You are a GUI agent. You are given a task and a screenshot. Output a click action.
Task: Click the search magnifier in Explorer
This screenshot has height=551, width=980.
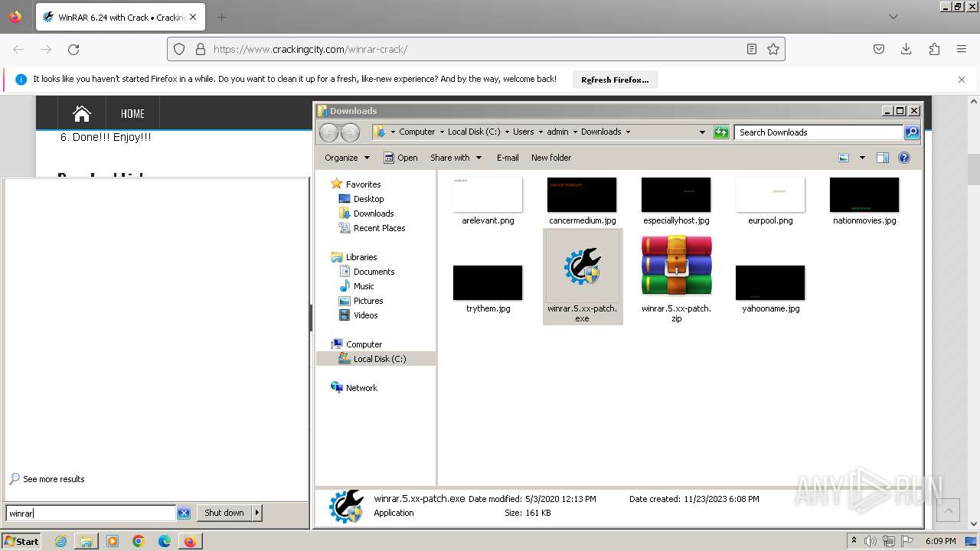912,132
